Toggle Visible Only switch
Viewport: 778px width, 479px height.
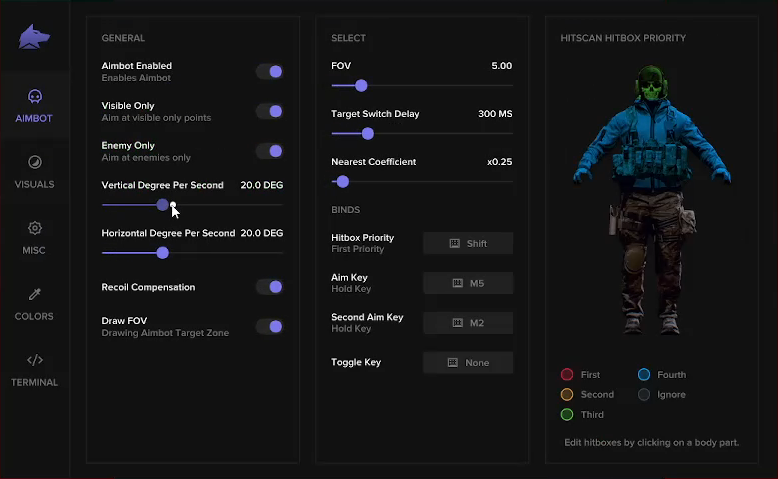270,111
